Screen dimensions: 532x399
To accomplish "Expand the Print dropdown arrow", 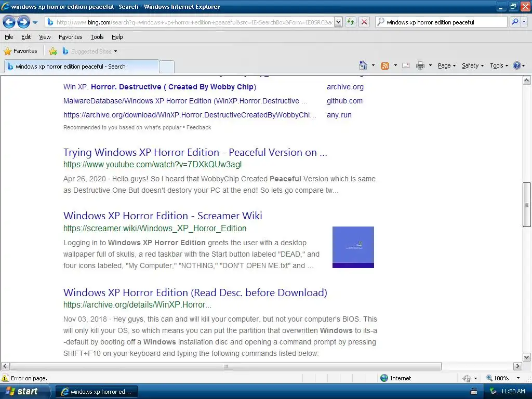I will click(430, 65).
